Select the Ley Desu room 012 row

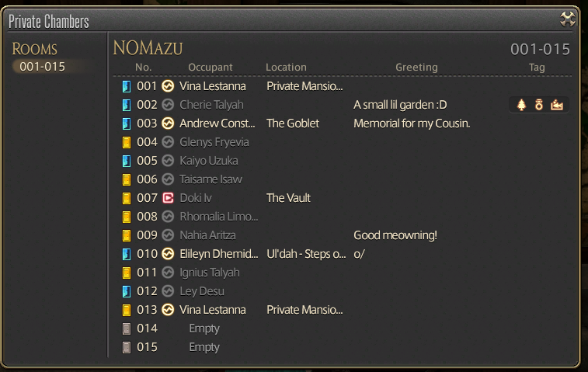tap(342, 291)
